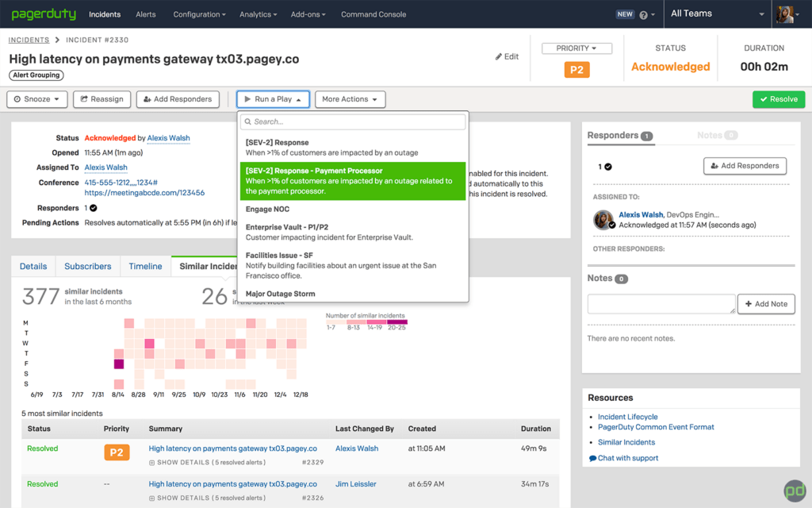Screen dimensions: 812x508
Task: Click the INCIDENTS breadcrumb link
Action: click(x=29, y=40)
